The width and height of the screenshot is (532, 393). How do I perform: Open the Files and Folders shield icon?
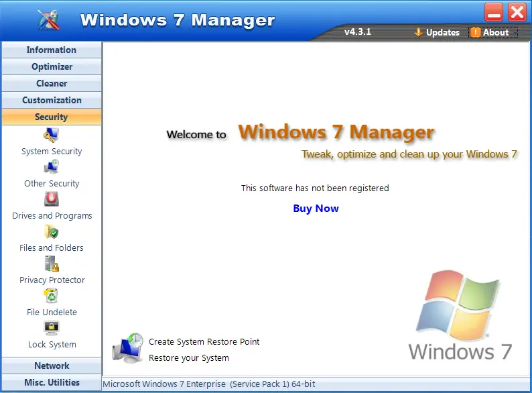click(51, 231)
